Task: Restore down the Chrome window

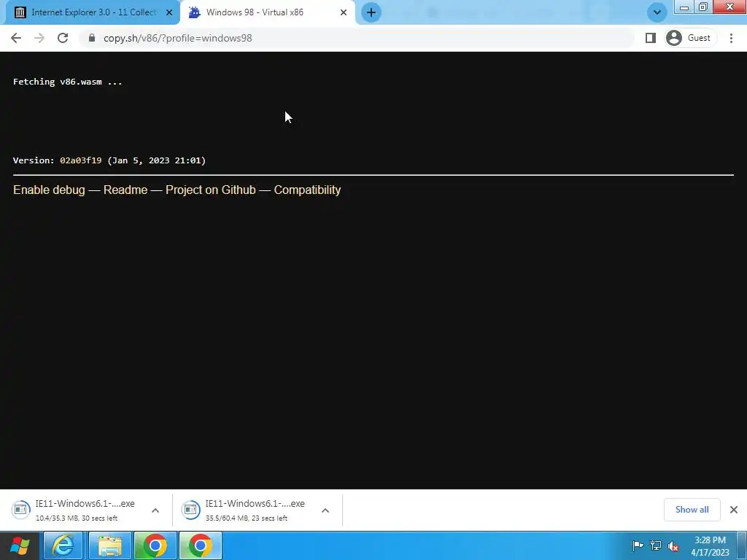Action: 703,7
